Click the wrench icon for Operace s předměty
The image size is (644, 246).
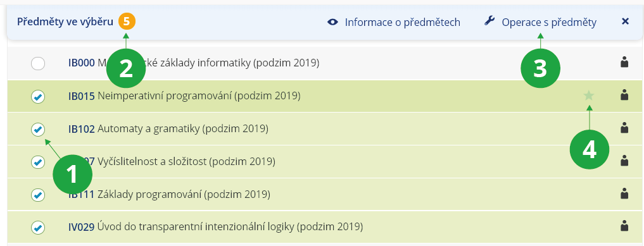point(489,21)
